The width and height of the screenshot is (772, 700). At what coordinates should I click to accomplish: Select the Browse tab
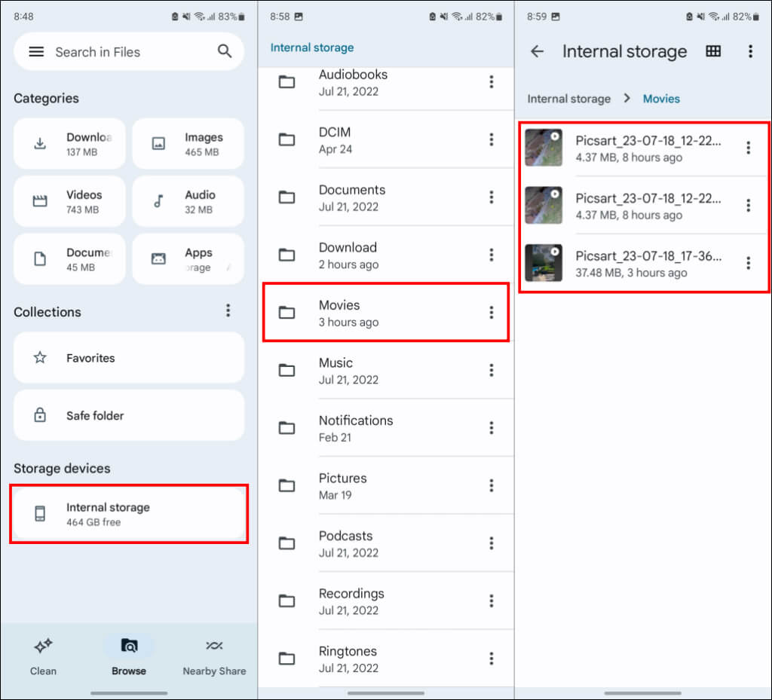129,656
